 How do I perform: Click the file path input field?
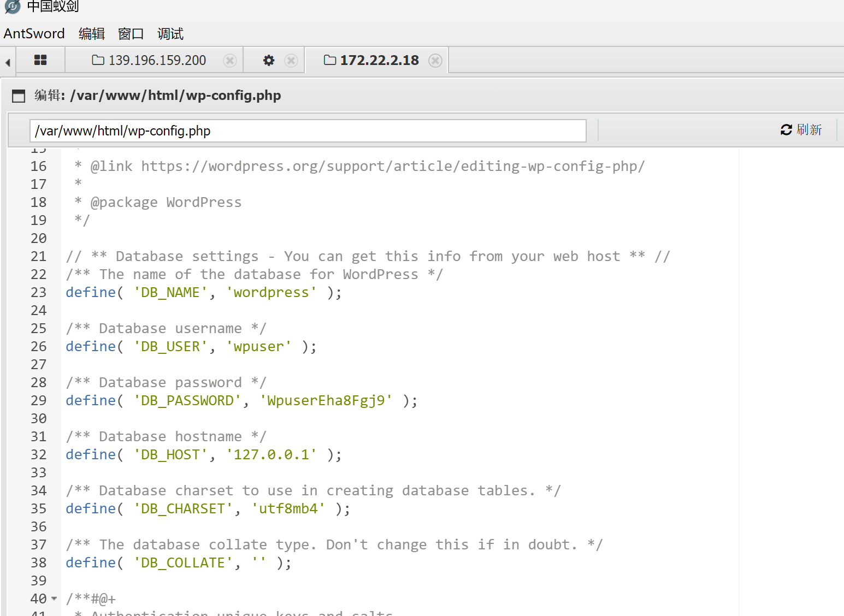click(x=308, y=131)
